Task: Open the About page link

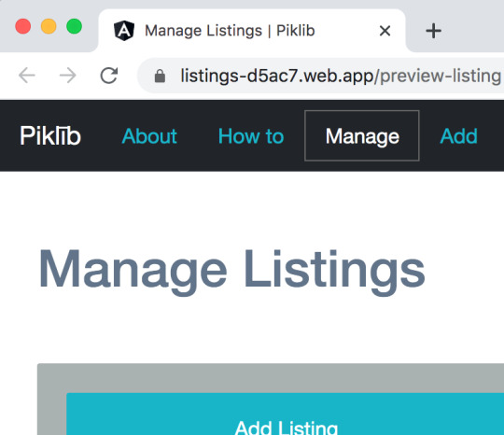Action: pyautogui.click(x=149, y=136)
